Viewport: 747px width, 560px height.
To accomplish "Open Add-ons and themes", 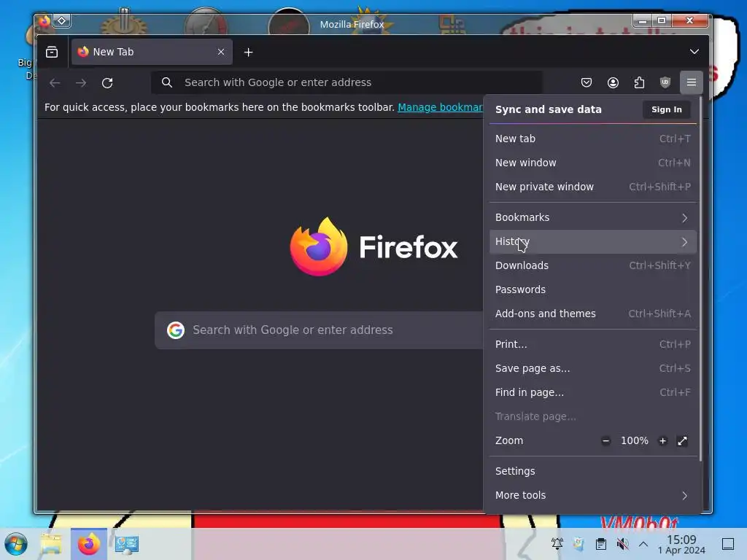I will (592, 314).
